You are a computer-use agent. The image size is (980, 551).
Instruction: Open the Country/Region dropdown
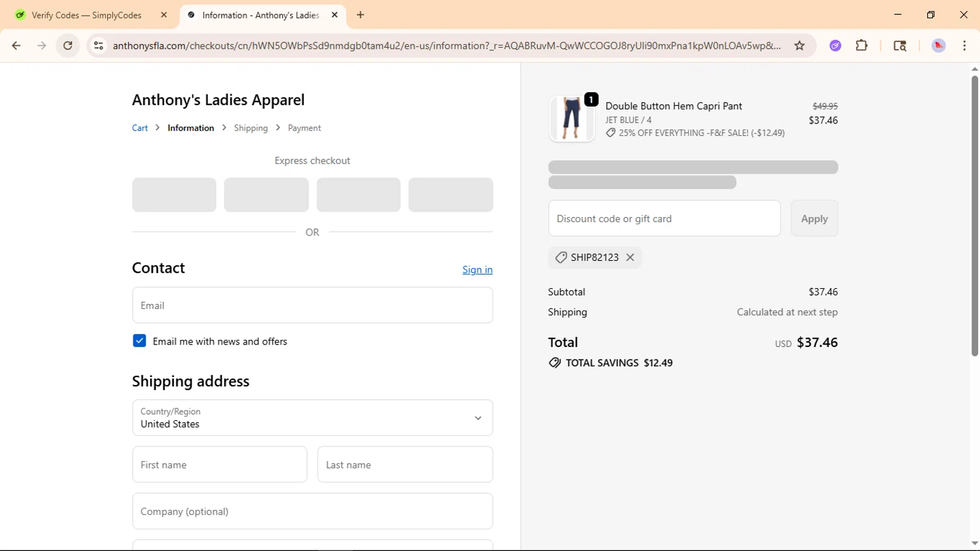[x=312, y=418]
